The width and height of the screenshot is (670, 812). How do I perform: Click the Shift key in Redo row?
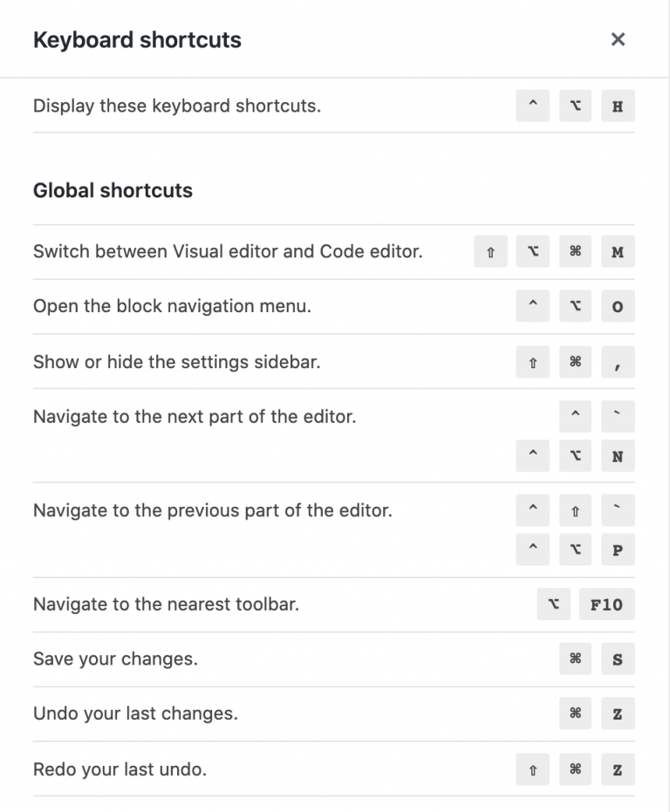click(532, 770)
